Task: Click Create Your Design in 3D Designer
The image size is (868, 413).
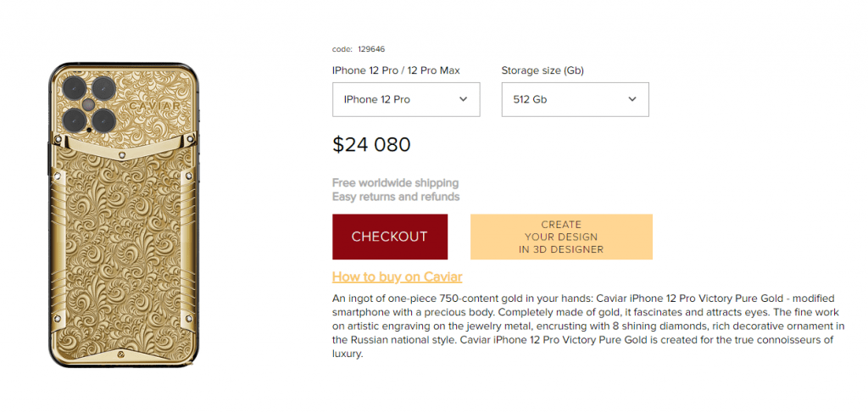Action: click(561, 237)
